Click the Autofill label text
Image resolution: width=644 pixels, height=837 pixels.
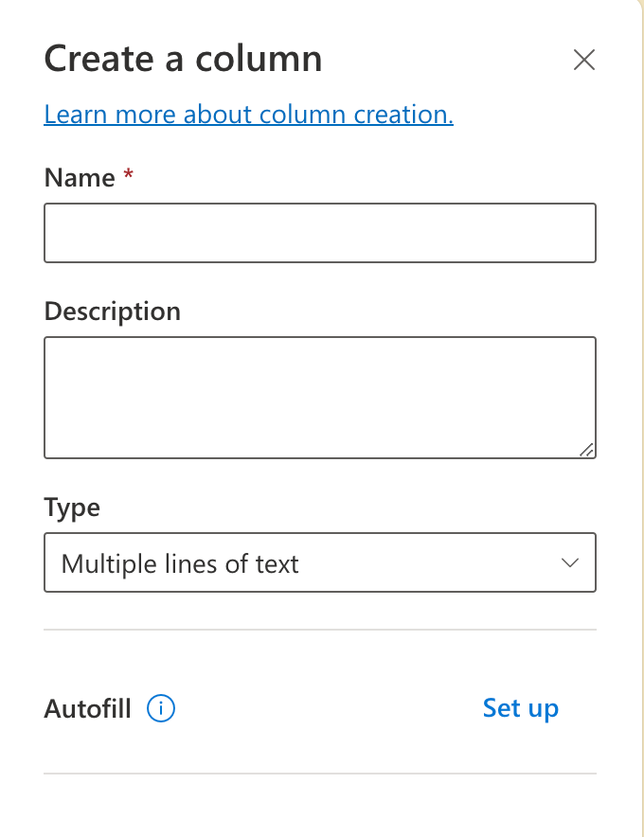click(x=87, y=708)
